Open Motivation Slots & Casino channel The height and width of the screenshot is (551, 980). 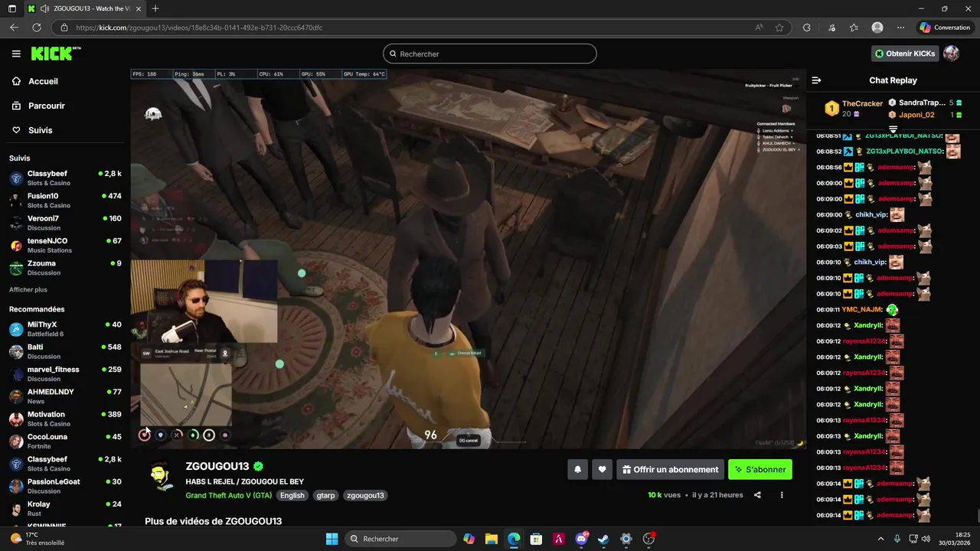(x=65, y=419)
